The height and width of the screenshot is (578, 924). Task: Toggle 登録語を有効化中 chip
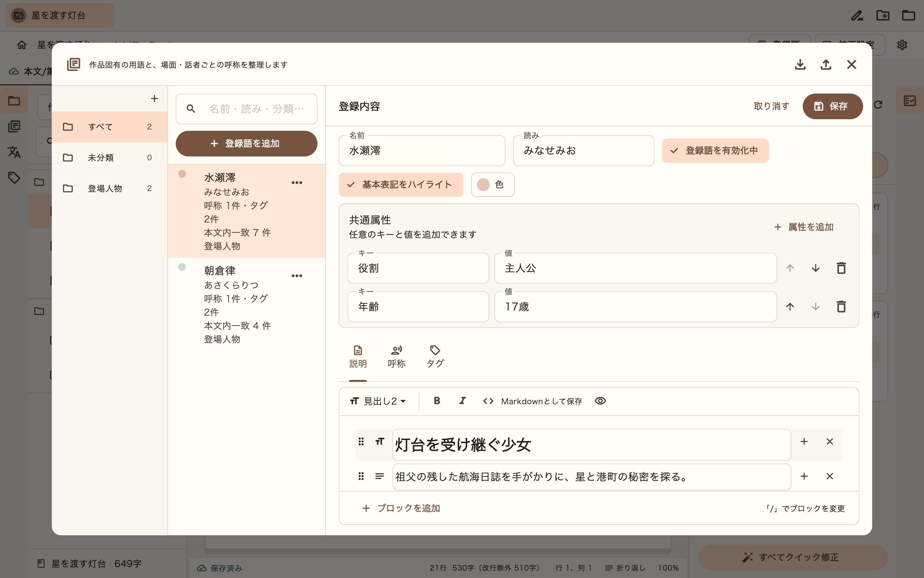[715, 151]
